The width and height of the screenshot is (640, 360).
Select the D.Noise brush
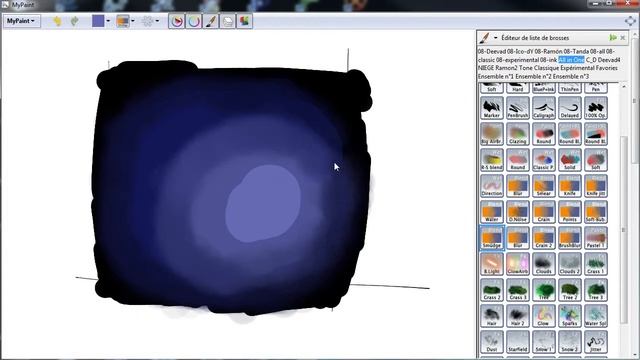tap(518, 212)
